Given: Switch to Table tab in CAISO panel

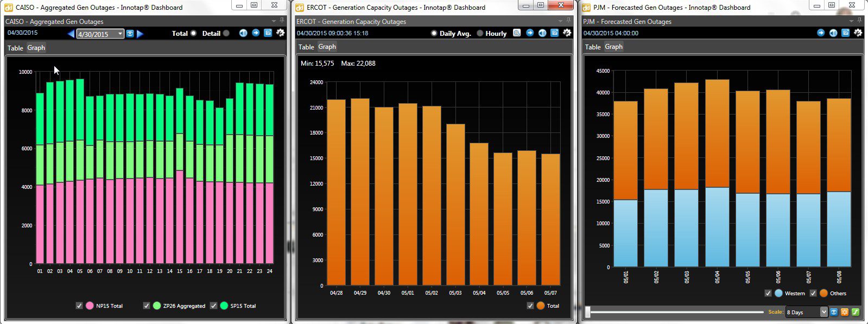Looking at the screenshot, I should 15,48.
